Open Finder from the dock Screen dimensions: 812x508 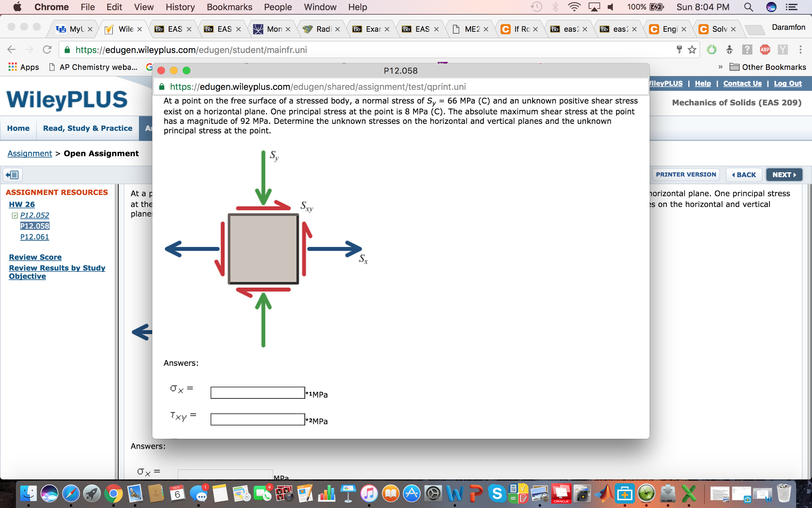28,494
